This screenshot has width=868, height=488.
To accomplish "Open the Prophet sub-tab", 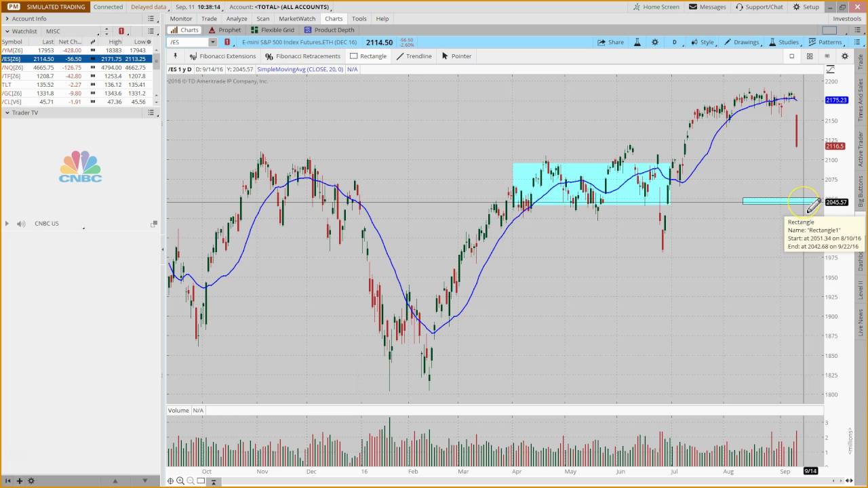I will point(224,30).
